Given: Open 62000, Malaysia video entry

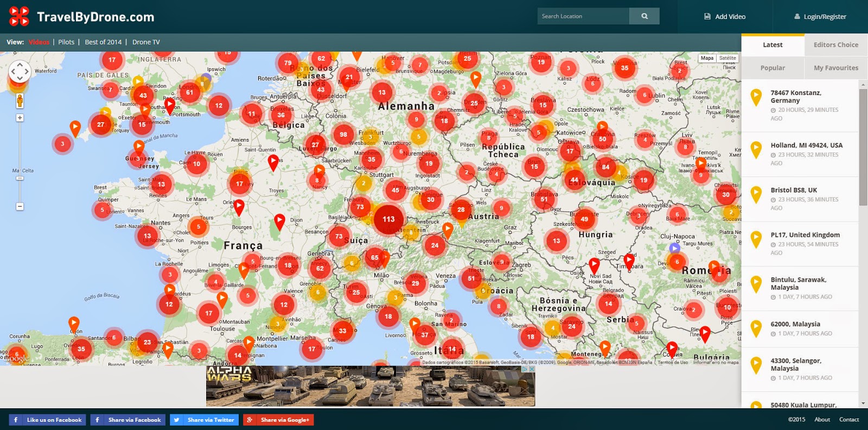Looking at the screenshot, I should [x=800, y=329].
